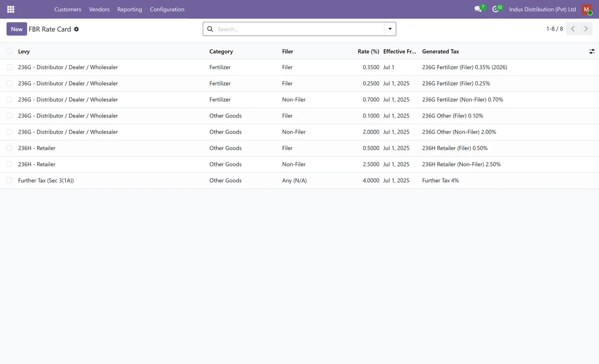Create a New rate card record
The width and height of the screenshot is (599, 364).
17,29
